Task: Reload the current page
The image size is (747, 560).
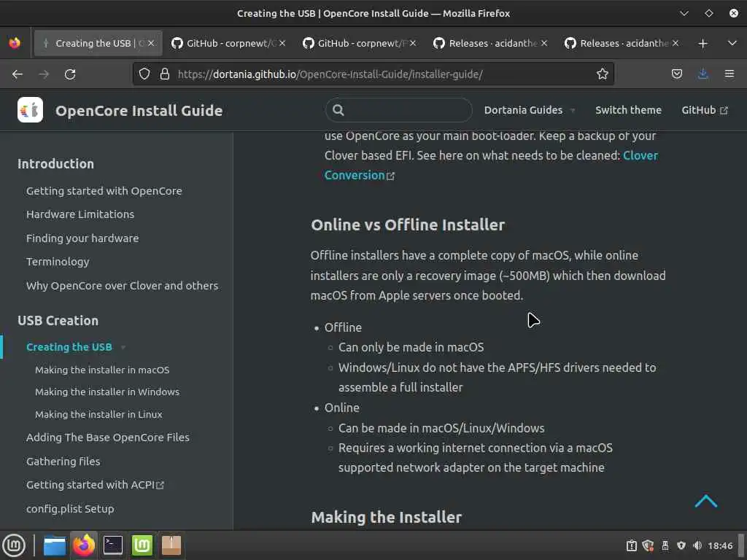Action: [x=70, y=74]
